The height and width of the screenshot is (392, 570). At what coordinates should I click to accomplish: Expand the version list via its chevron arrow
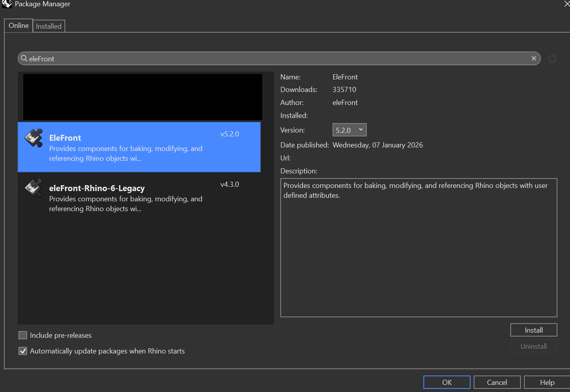point(360,130)
